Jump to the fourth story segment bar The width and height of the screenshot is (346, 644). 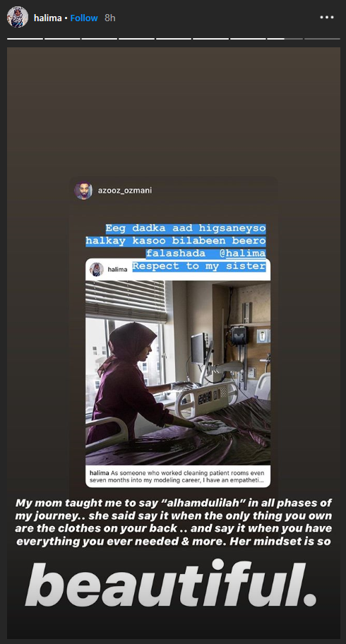136,39
